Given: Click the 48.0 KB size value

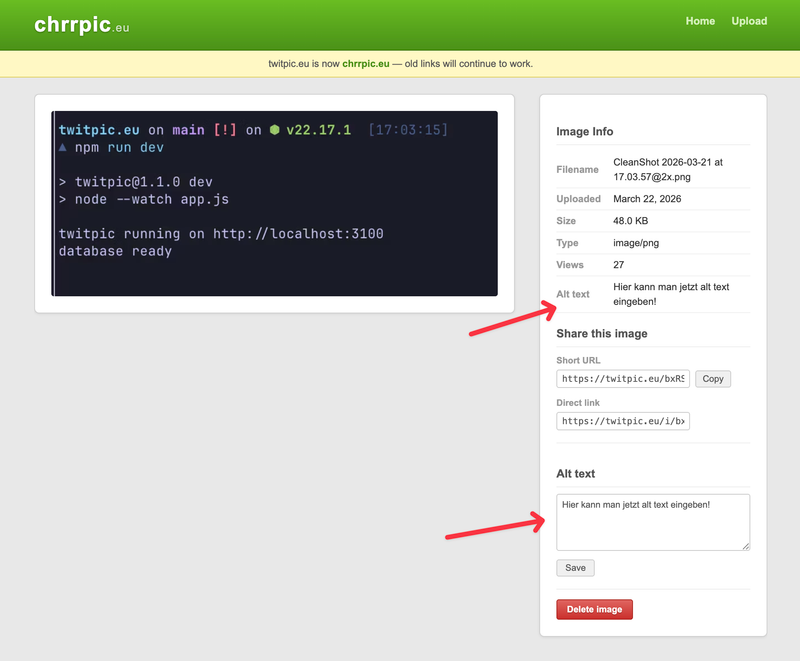Looking at the screenshot, I should [632, 221].
